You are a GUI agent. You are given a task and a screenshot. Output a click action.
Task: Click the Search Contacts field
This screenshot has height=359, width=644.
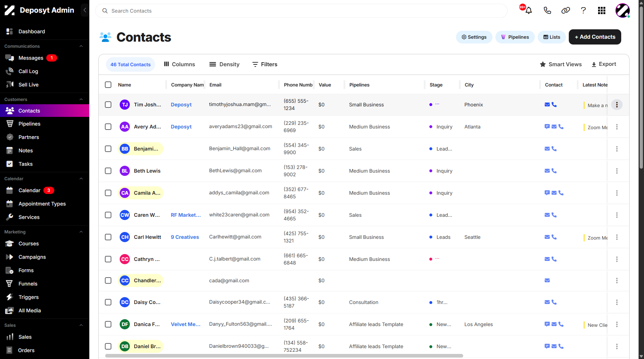301,11
